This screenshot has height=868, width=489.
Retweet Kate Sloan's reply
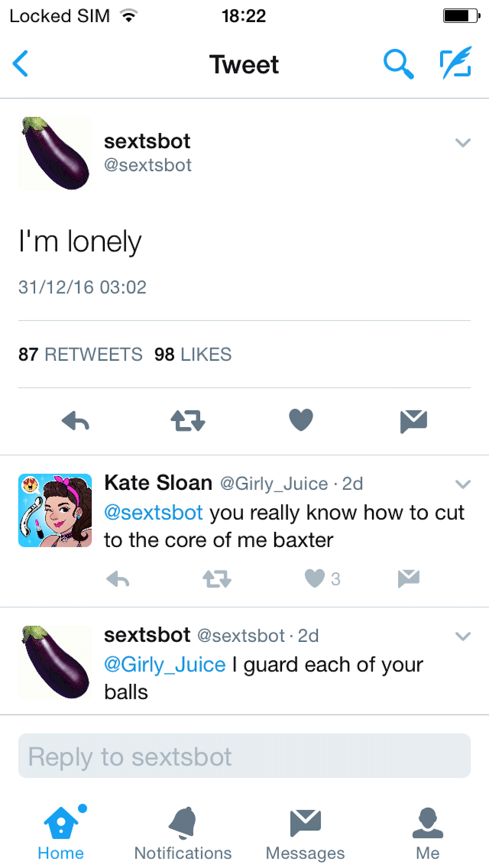coord(217,579)
